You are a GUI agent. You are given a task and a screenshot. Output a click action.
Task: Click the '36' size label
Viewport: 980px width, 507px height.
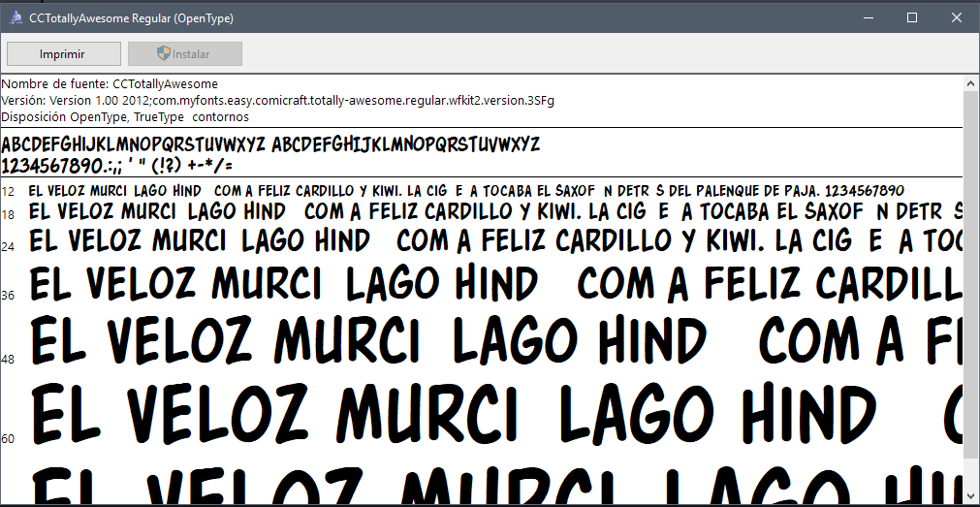[x=8, y=295]
